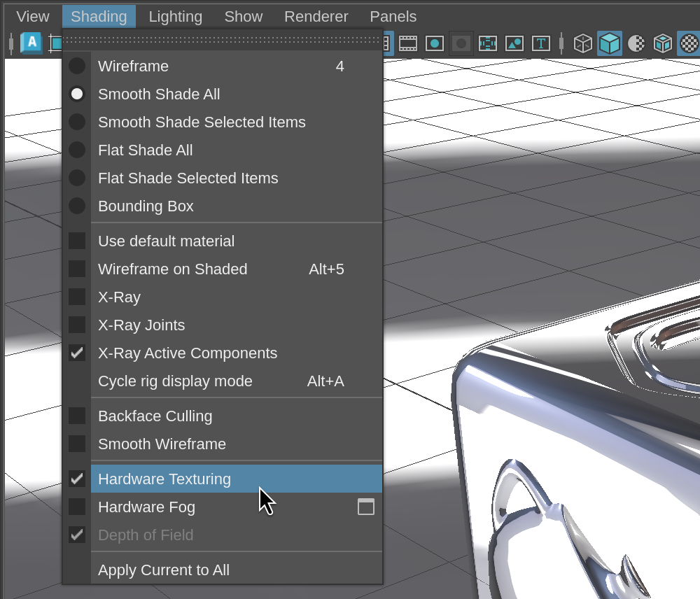
Task: Enable Backface Culling
Action: 223,416
